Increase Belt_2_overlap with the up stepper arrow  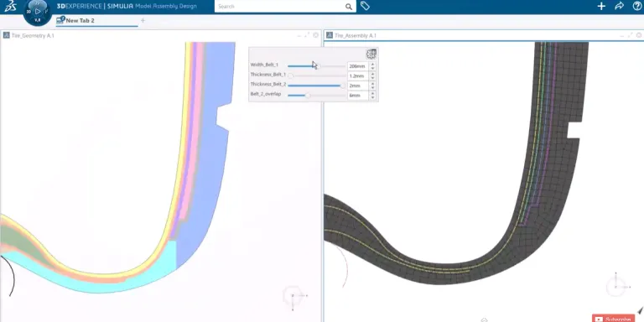[x=372, y=93]
